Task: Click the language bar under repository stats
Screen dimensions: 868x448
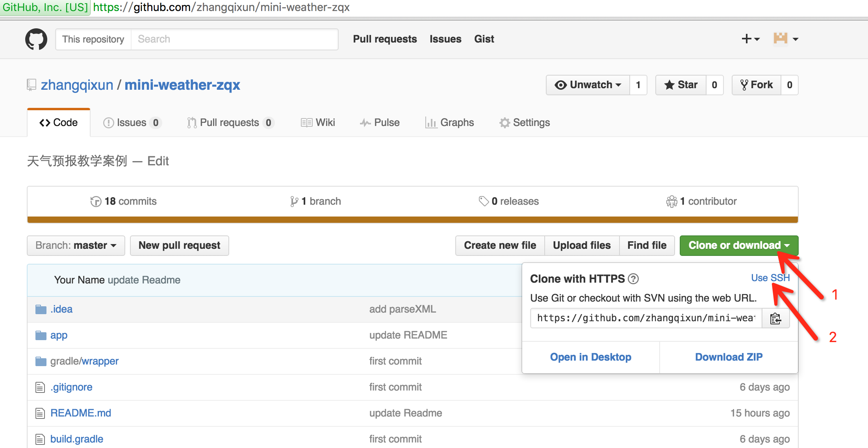Action: [412, 220]
